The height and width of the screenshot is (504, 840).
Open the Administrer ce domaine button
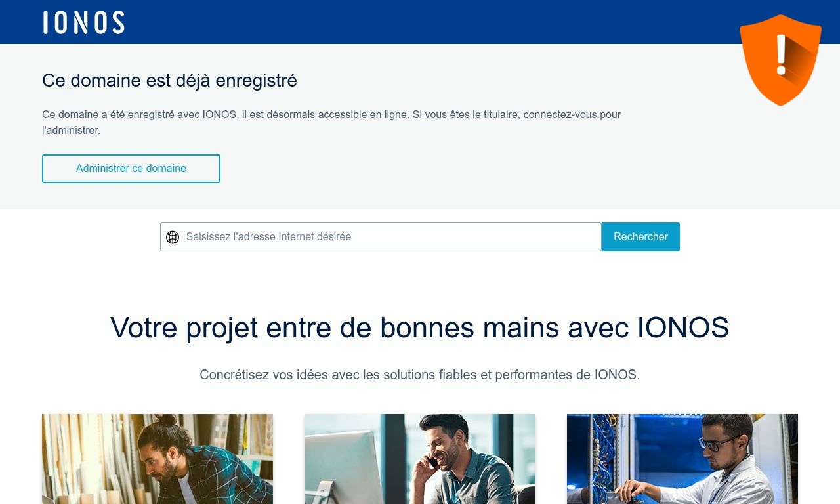click(x=131, y=169)
